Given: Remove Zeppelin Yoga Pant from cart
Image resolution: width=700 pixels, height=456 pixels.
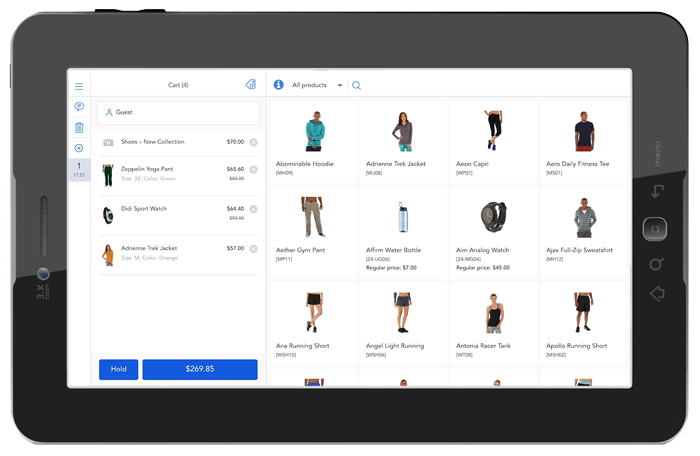Looking at the screenshot, I should (253, 170).
